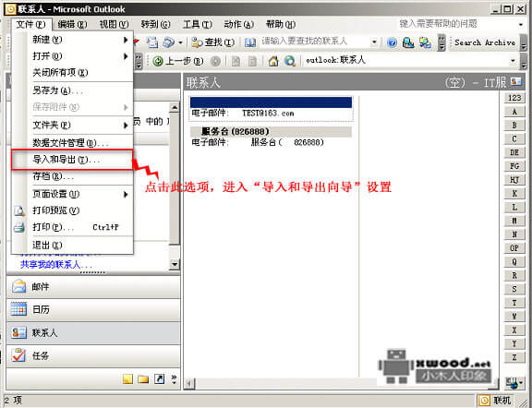Click the 联机 online status icon
Screen dimensions: 532x408
(x=484, y=401)
